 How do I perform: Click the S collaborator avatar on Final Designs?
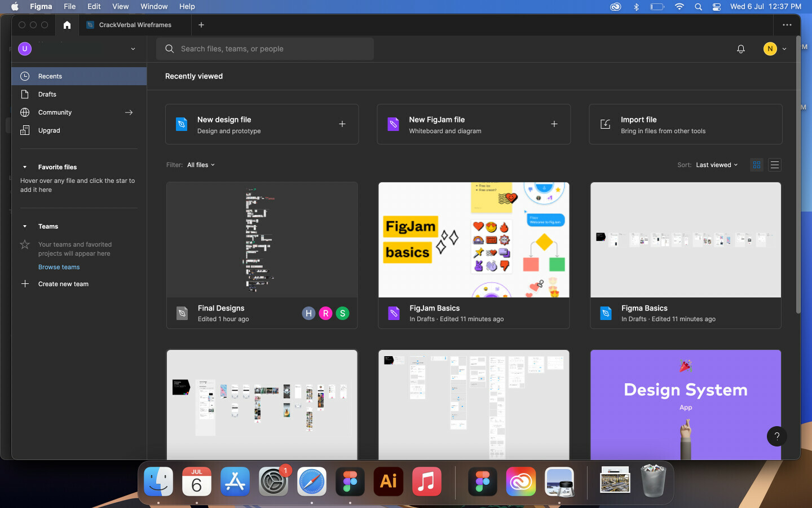pyautogui.click(x=342, y=313)
